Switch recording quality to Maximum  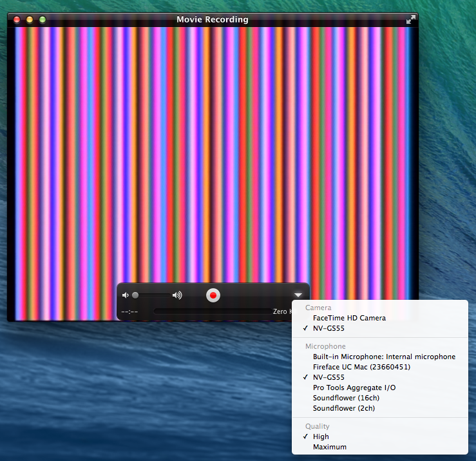click(329, 447)
